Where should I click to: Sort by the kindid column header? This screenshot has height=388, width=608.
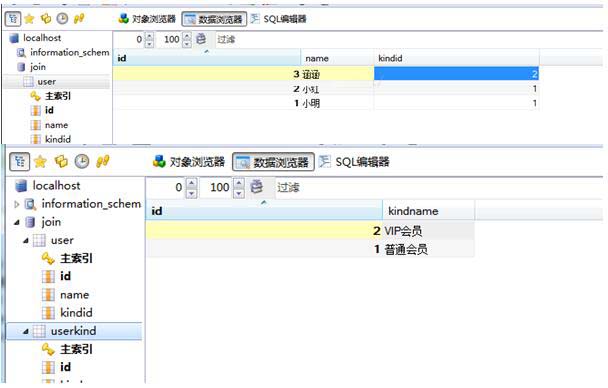(x=456, y=58)
